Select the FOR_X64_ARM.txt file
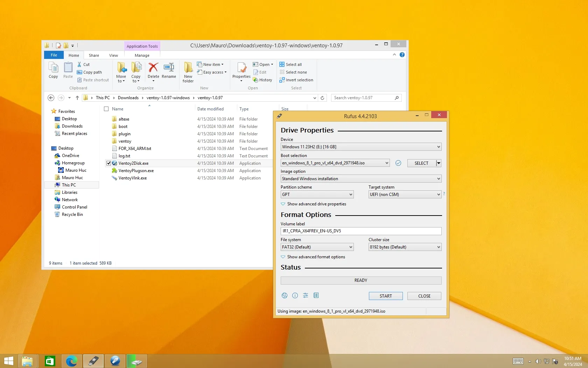 click(135, 149)
